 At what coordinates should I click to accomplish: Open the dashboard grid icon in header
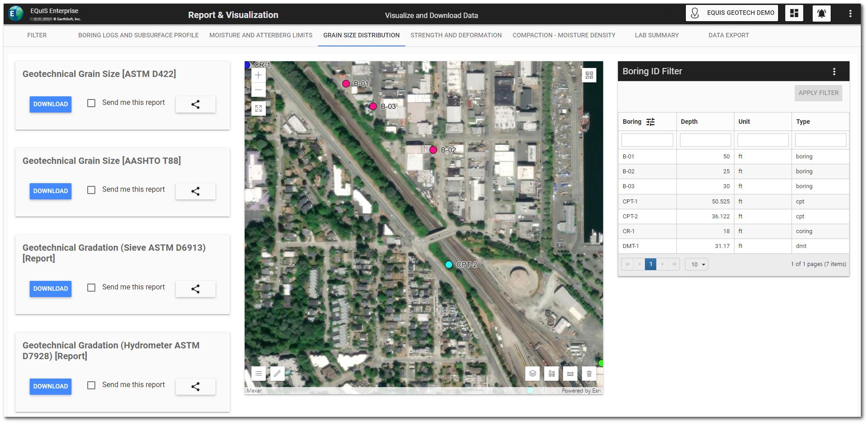[794, 14]
